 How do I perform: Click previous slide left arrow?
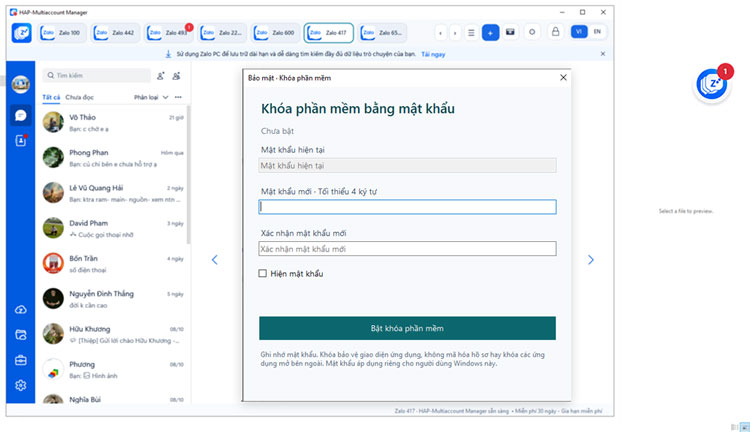pos(215,260)
